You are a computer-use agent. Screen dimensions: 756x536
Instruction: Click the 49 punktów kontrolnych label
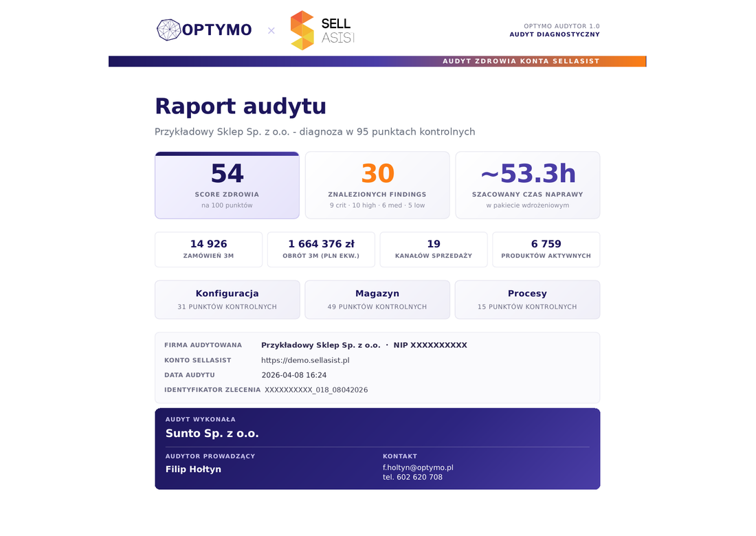click(377, 306)
